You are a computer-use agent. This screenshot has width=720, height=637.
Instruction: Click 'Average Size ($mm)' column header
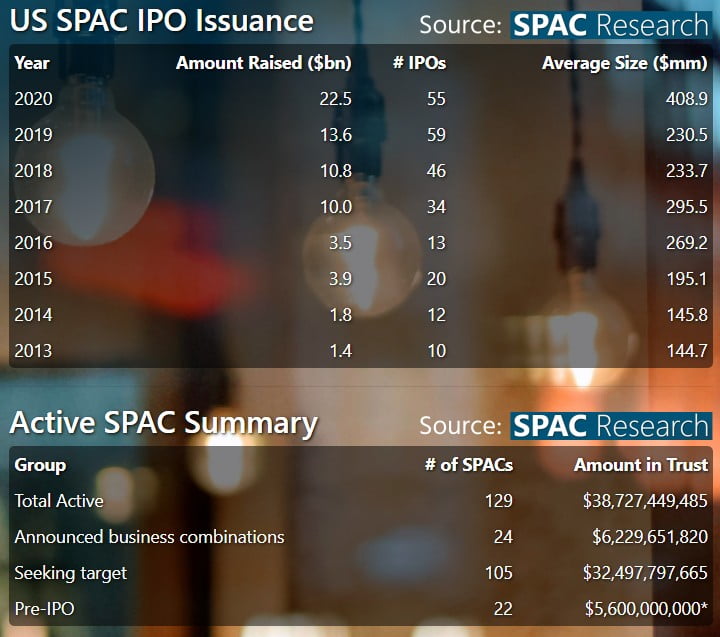point(624,63)
